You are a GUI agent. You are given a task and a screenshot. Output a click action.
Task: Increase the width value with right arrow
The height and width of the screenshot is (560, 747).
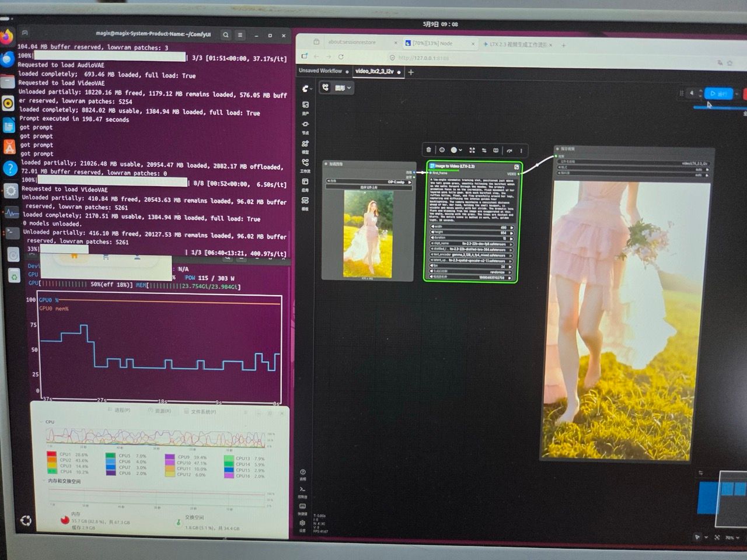(x=512, y=227)
